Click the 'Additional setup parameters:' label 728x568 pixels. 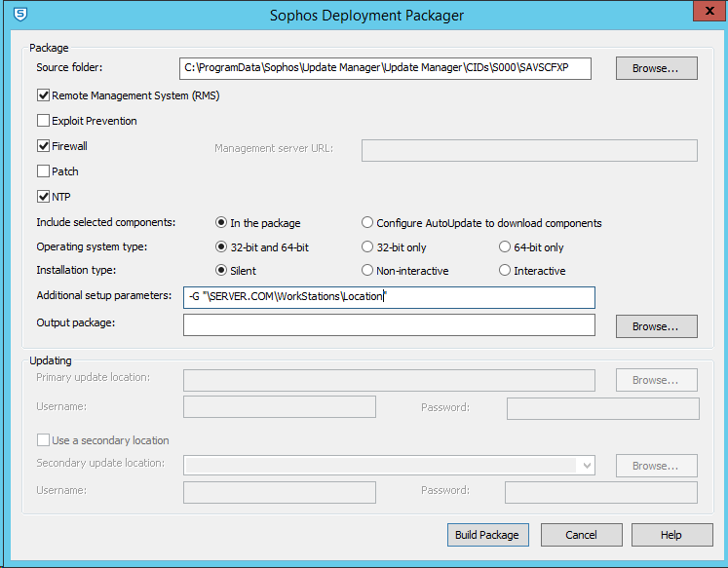[104, 295]
